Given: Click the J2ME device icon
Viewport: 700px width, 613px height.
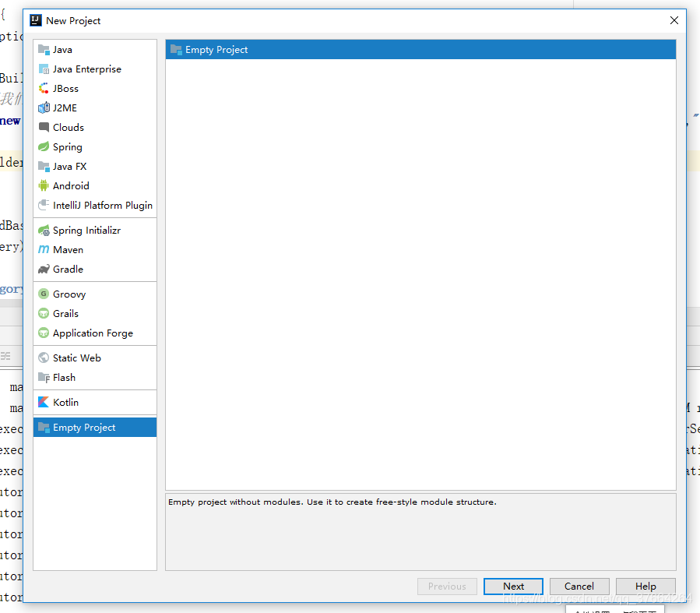Looking at the screenshot, I should pos(44,108).
